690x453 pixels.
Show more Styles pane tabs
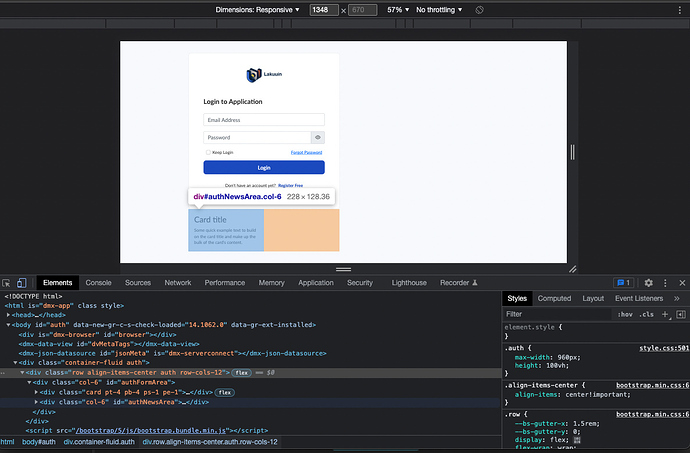coord(677,298)
